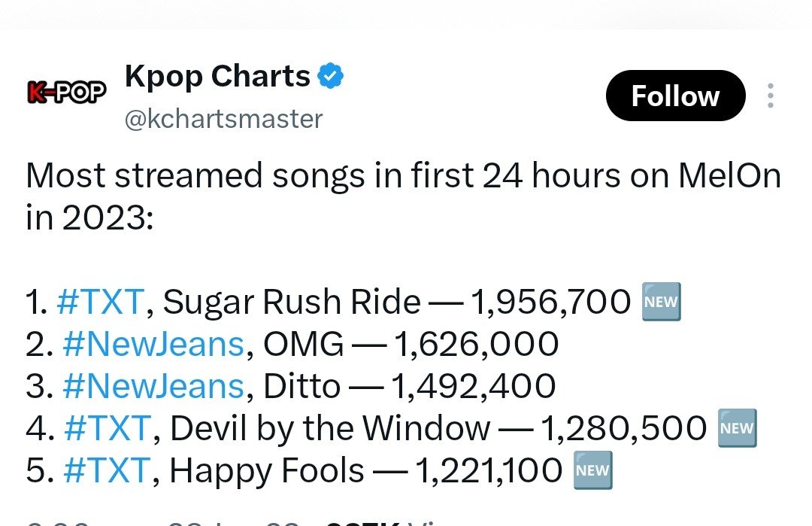Click the "Happy Fools" song title
The height and width of the screenshot is (526, 812).
pos(267,472)
